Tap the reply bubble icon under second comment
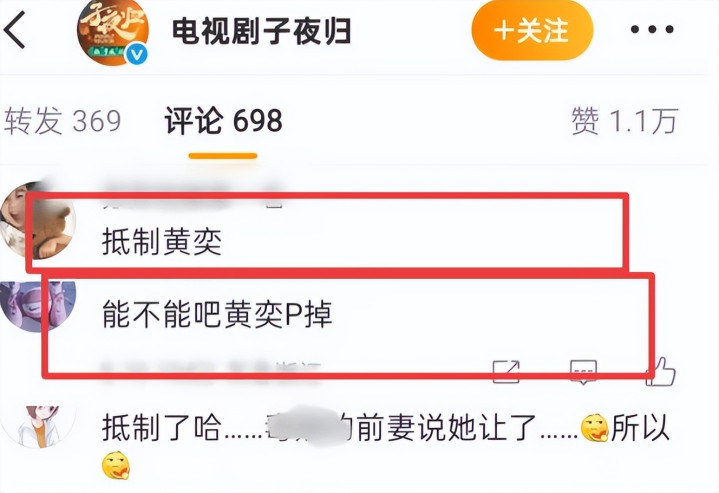 (583, 371)
